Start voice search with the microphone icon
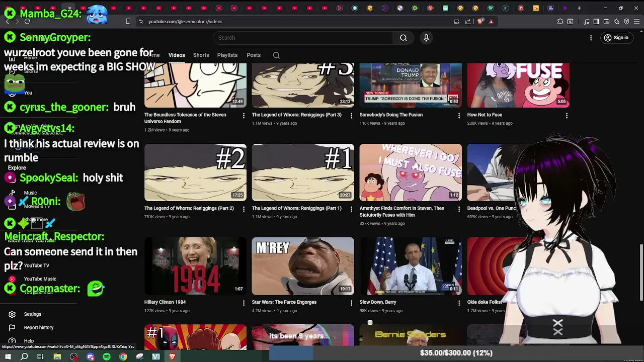 [x=426, y=38]
